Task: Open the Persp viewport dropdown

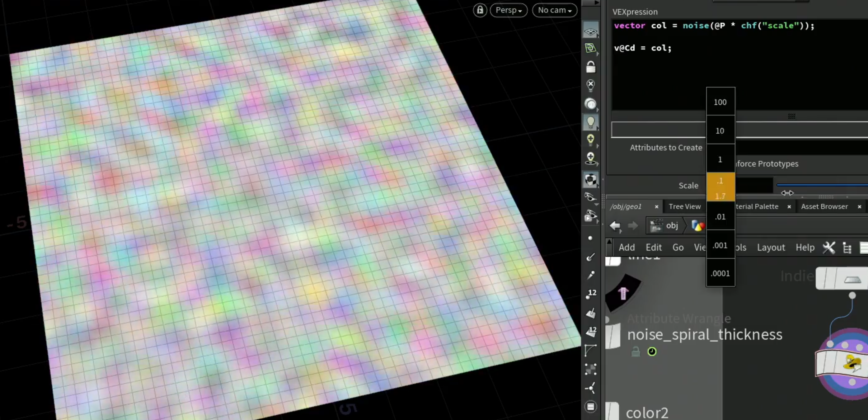Action: click(x=509, y=10)
